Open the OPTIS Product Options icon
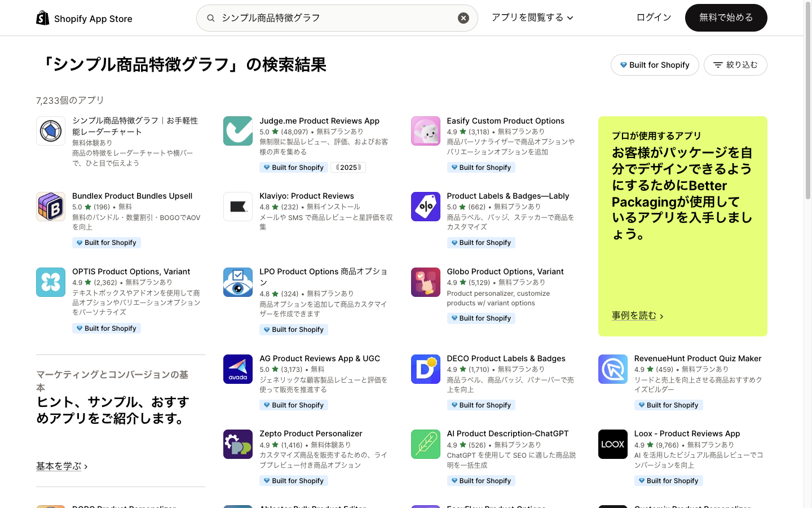The width and height of the screenshot is (812, 508). [x=51, y=282]
